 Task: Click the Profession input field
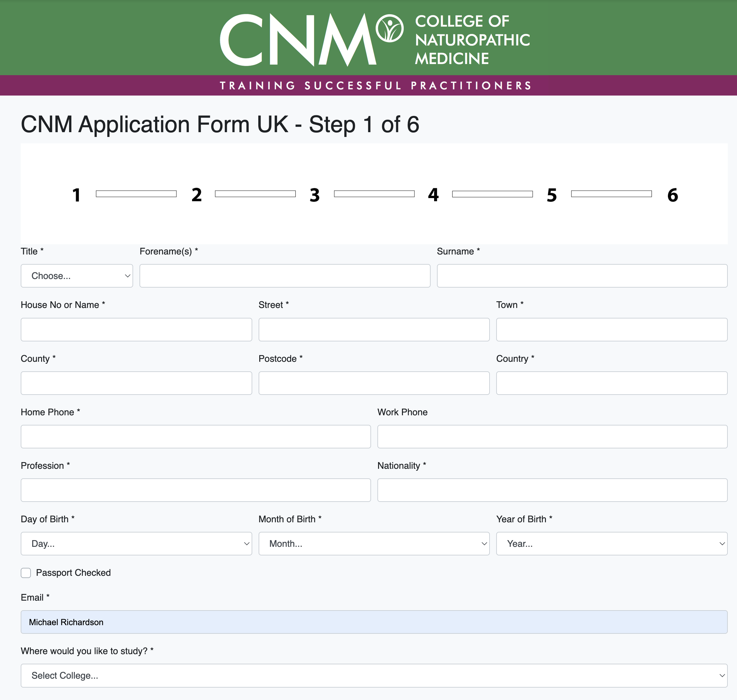click(x=196, y=490)
